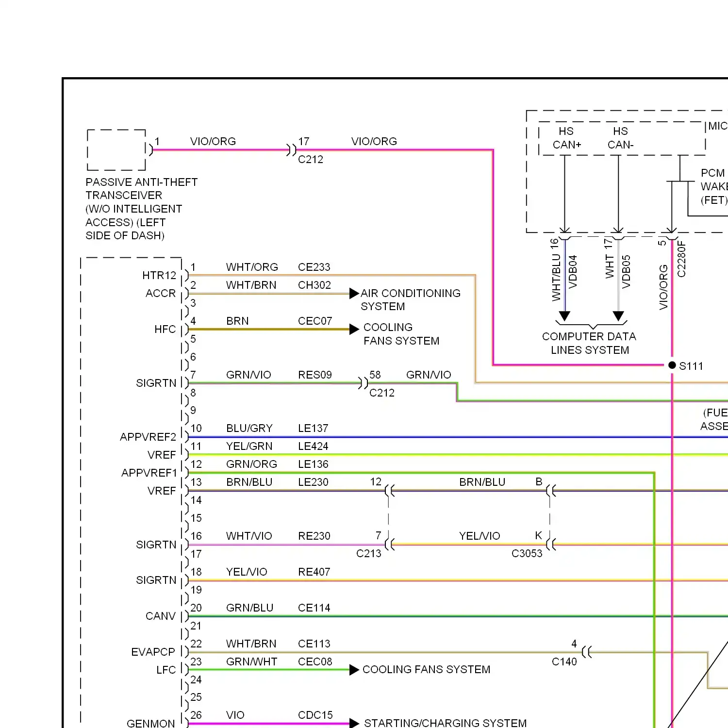
Task: Select the CE114 circuit code
Action: [314, 608]
